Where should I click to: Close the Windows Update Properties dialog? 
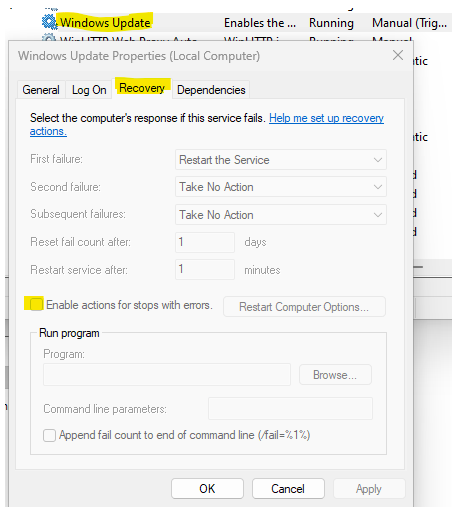398,55
